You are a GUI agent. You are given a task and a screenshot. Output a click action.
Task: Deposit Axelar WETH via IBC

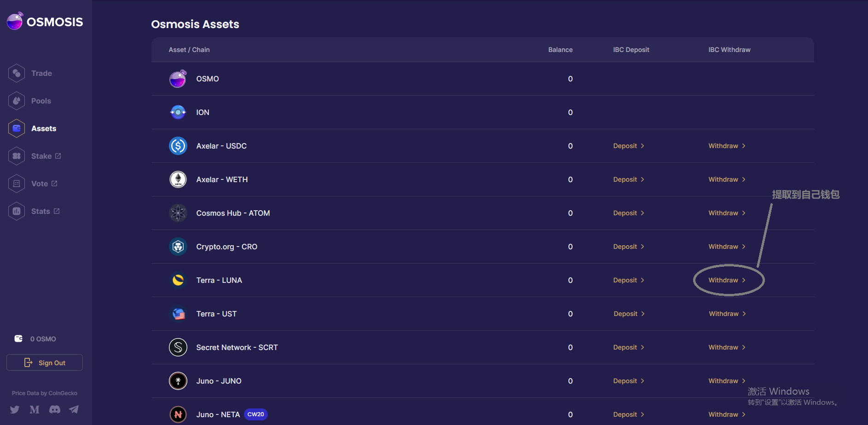(629, 179)
